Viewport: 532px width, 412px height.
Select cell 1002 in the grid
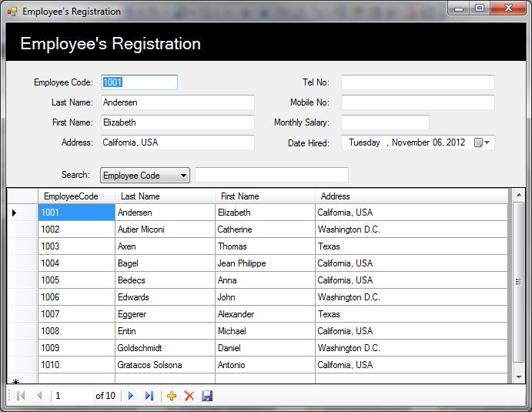tap(77, 229)
